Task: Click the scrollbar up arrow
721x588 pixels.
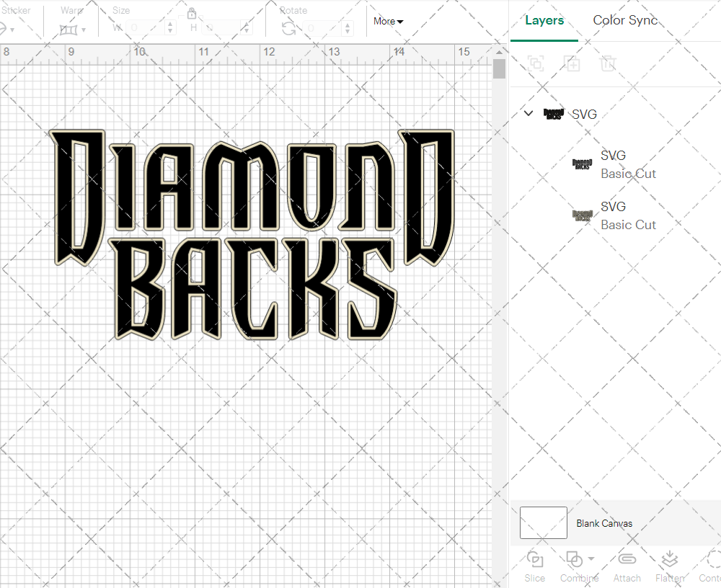Action: click(x=499, y=52)
